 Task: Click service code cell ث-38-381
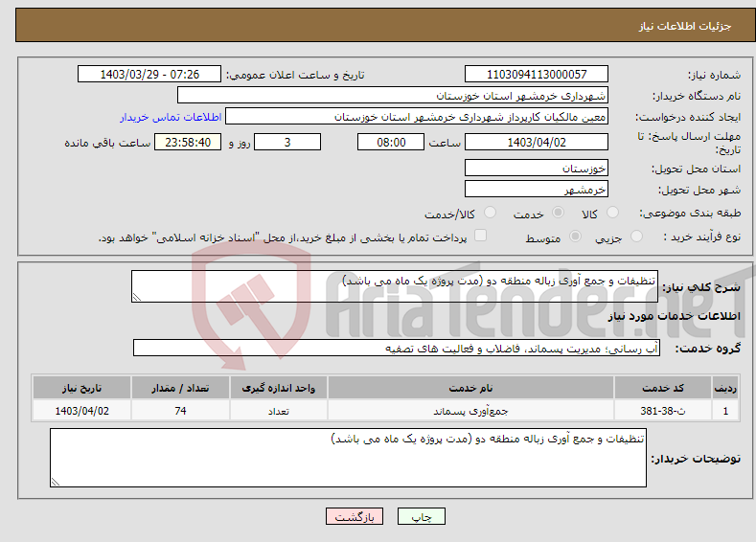(663, 411)
